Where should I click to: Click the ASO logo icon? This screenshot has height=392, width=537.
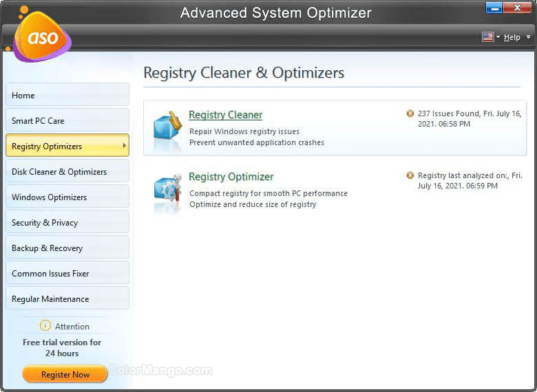[x=42, y=36]
